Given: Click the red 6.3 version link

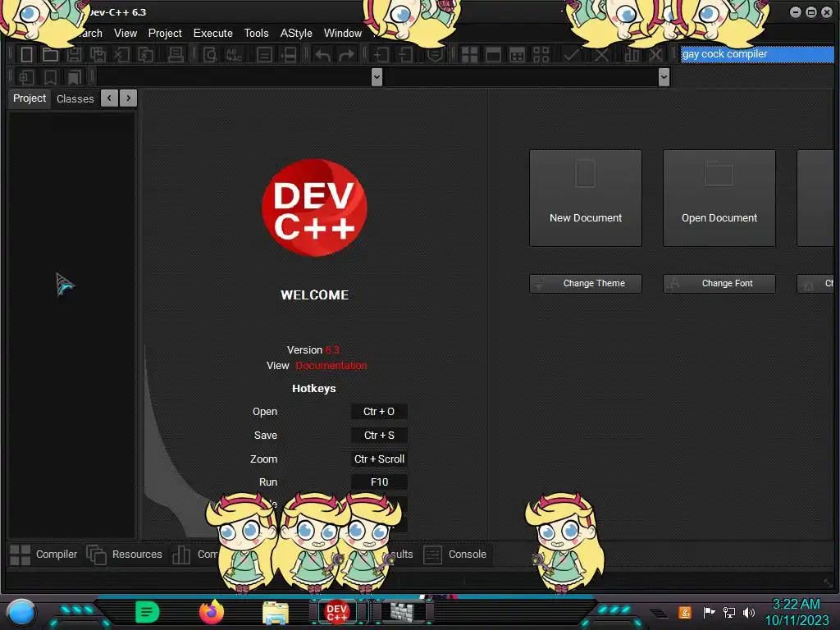Looking at the screenshot, I should click(x=332, y=349).
